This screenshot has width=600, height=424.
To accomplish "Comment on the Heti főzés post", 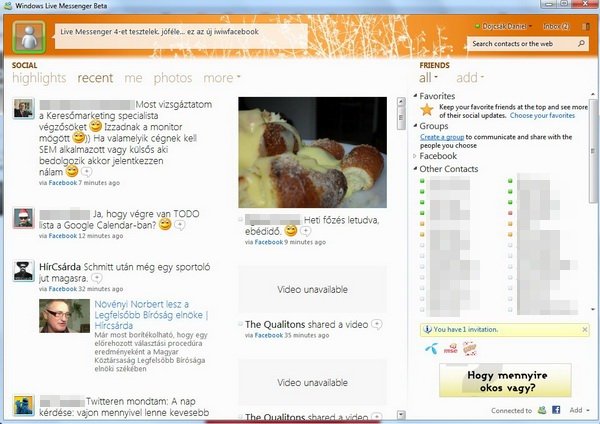I will tap(305, 231).
